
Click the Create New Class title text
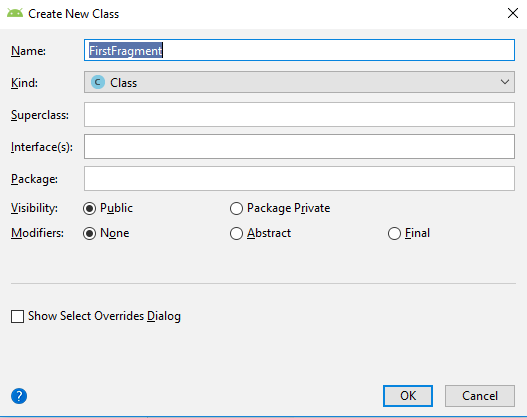[74, 14]
